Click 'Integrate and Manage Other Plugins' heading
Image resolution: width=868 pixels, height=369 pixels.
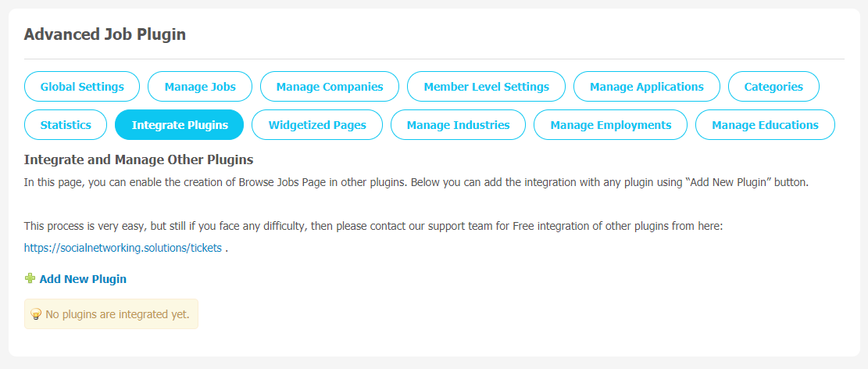[x=138, y=160]
